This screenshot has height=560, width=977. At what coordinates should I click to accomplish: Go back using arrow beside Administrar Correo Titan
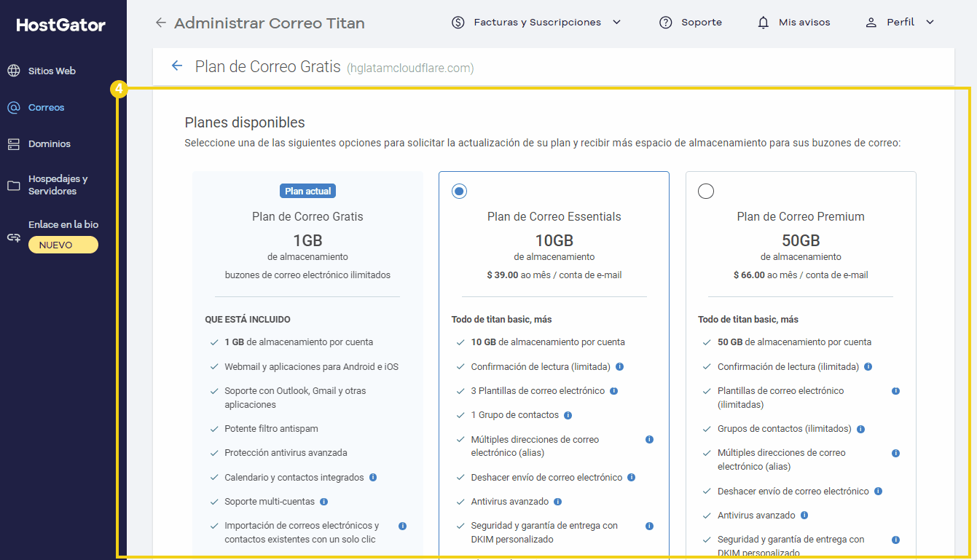tap(161, 23)
